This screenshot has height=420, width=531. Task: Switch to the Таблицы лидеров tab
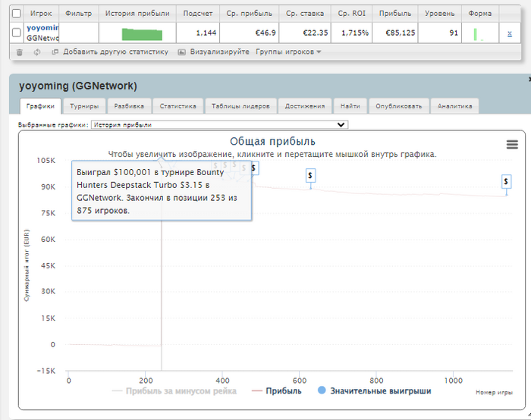pos(240,106)
